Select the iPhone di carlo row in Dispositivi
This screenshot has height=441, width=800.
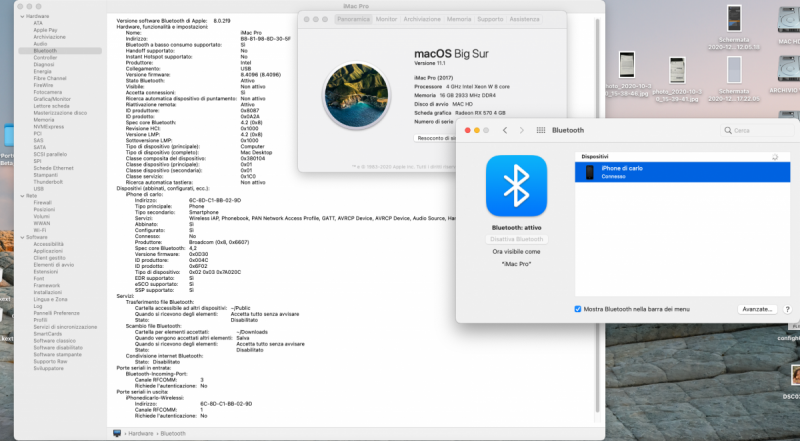click(682, 172)
